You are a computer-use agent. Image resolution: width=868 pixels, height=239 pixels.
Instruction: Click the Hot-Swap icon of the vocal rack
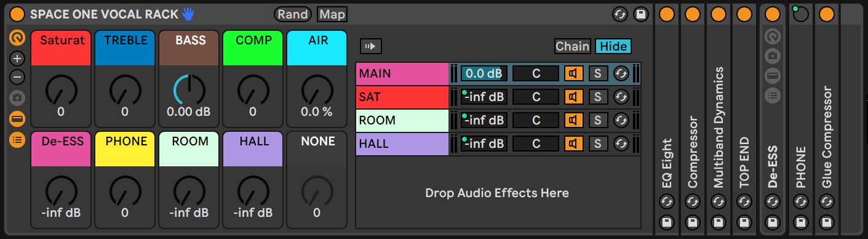click(x=619, y=14)
